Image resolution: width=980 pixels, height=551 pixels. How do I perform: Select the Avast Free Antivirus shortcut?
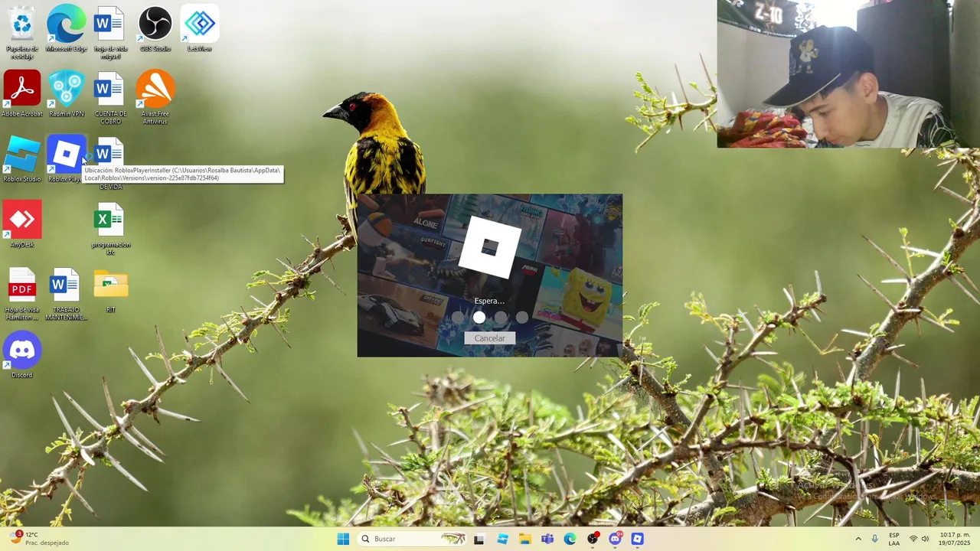point(155,98)
